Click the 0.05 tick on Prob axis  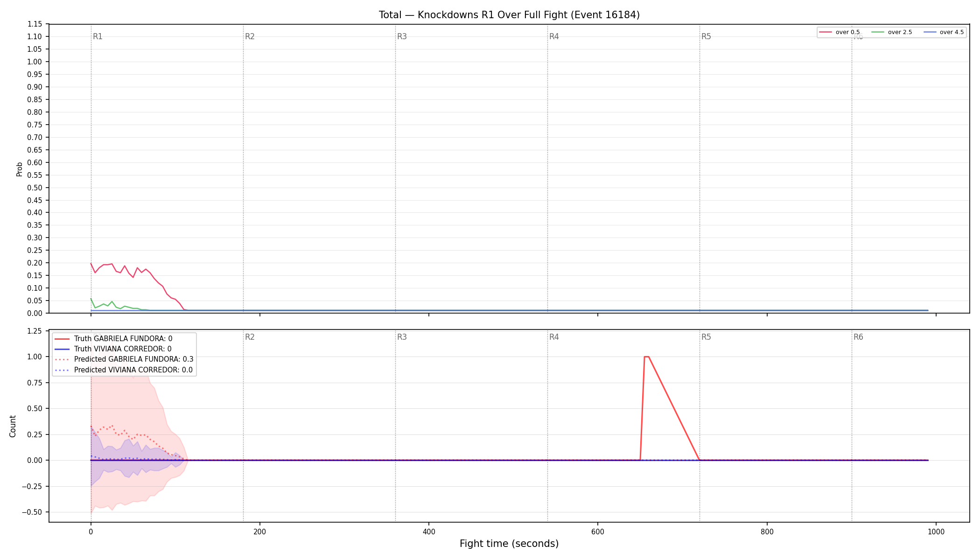tap(35, 301)
